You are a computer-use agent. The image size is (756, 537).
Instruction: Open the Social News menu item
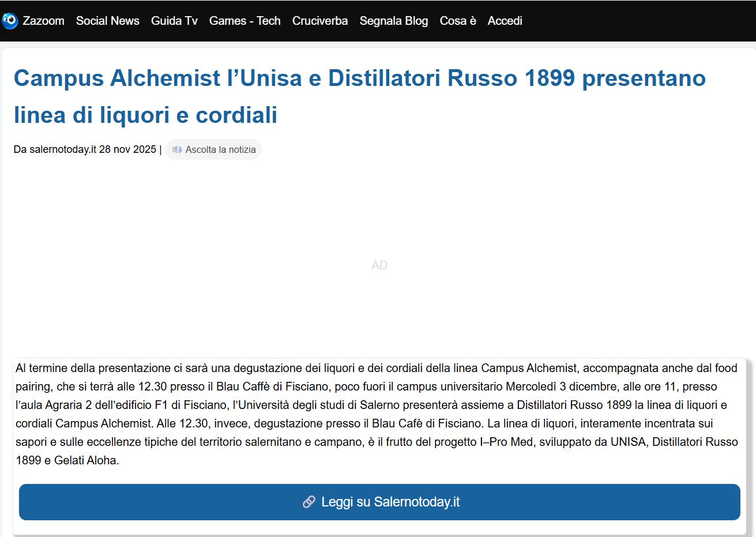click(108, 21)
